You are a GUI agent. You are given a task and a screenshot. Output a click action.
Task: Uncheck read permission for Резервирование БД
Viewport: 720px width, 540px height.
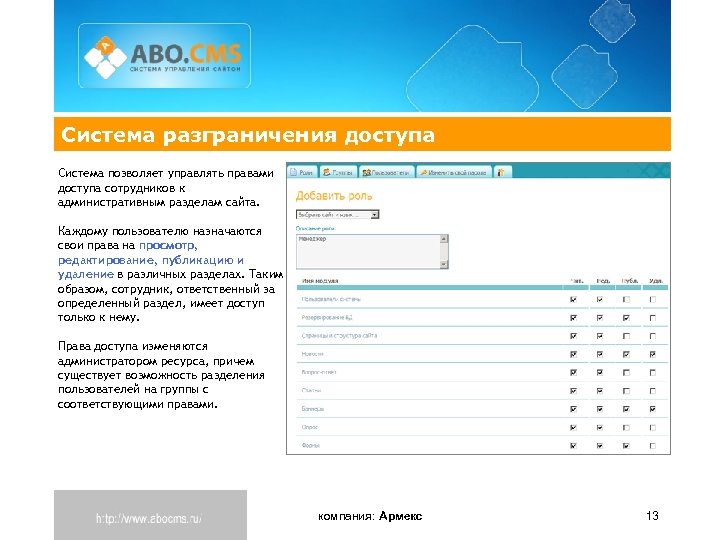click(x=573, y=318)
